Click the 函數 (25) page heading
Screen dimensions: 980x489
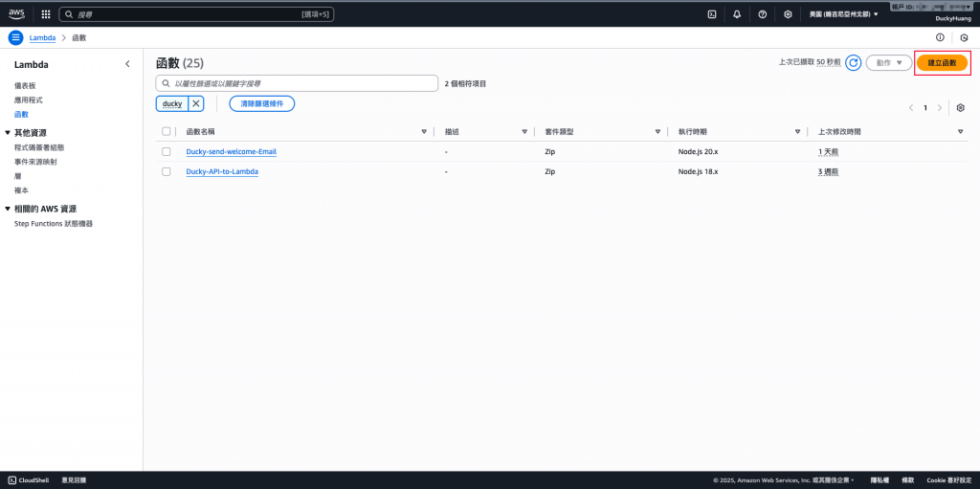tap(179, 63)
